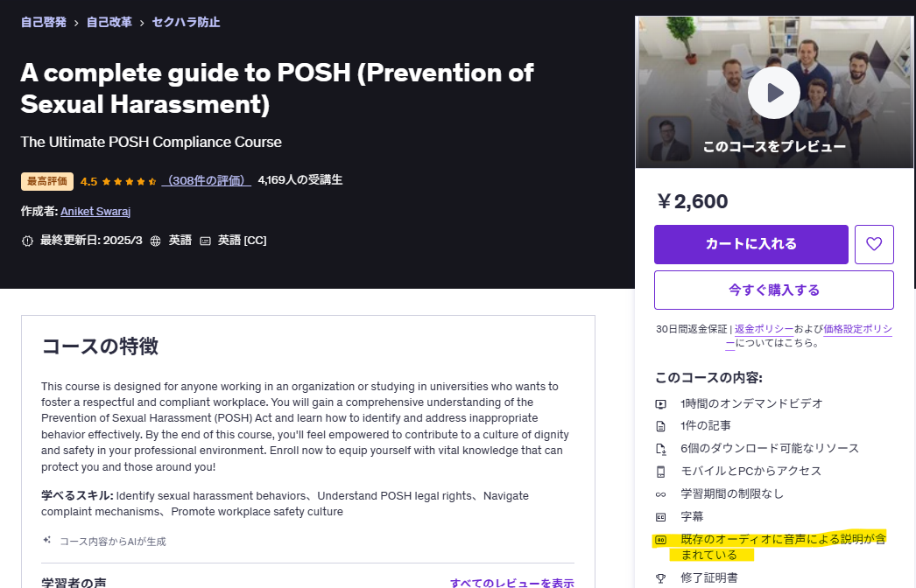Viewport: 916px width, 588px height.
Task: Click the star rating icons
Action: pyautogui.click(x=129, y=182)
